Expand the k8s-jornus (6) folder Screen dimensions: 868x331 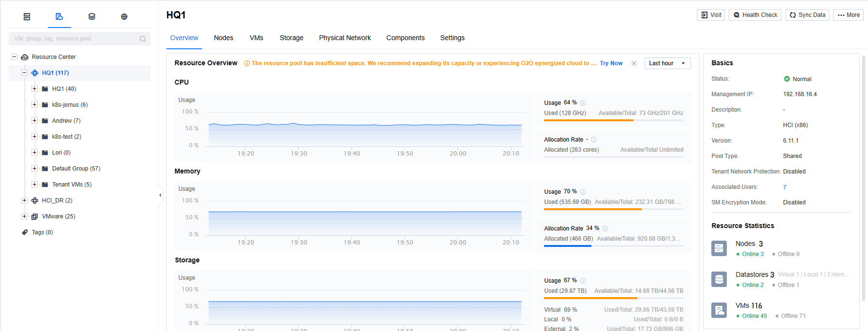pos(34,105)
